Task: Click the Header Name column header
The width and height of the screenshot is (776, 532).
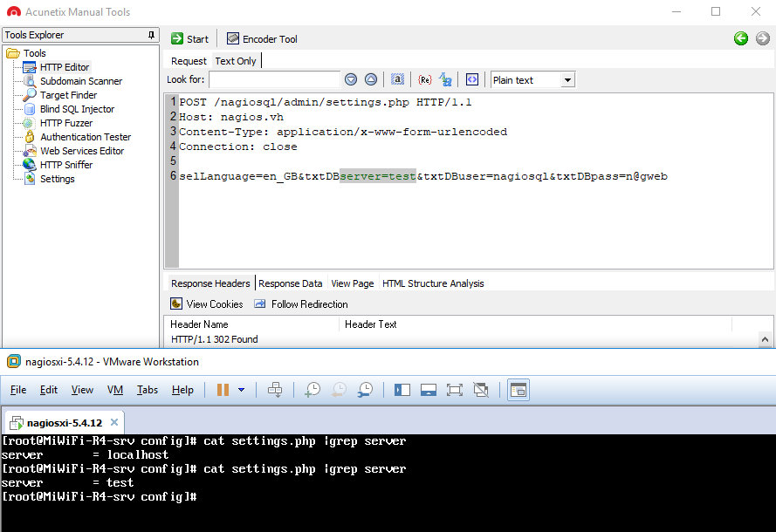Action: point(252,324)
